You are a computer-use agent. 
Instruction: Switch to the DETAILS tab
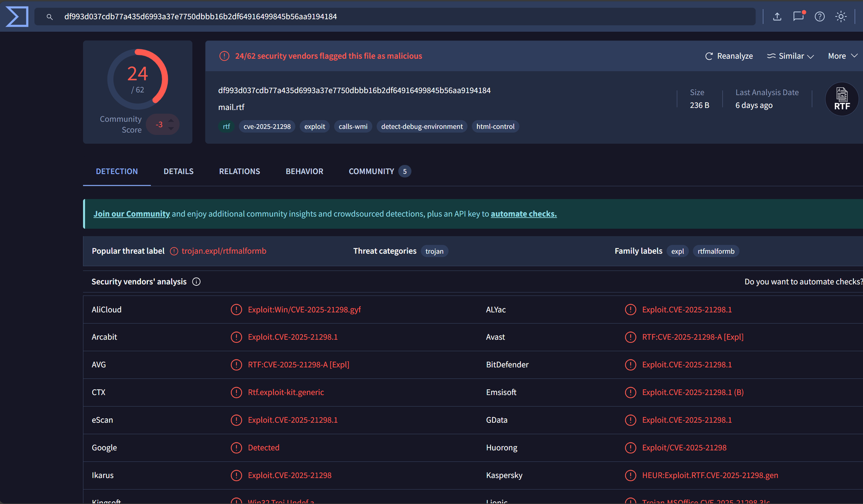tap(179, 171)
